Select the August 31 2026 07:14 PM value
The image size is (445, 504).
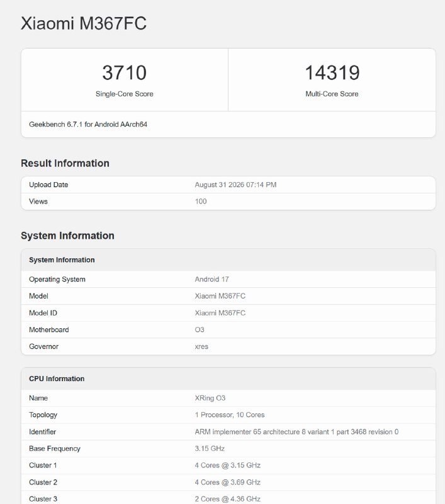(x=235, y=185)
